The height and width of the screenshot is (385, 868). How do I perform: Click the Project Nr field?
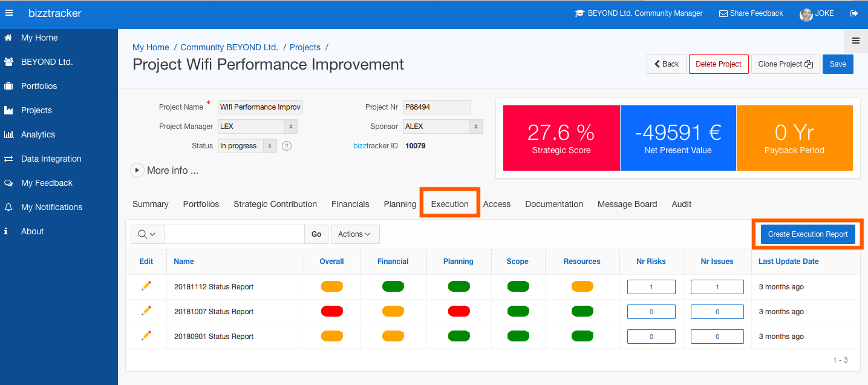pos(437,107)
